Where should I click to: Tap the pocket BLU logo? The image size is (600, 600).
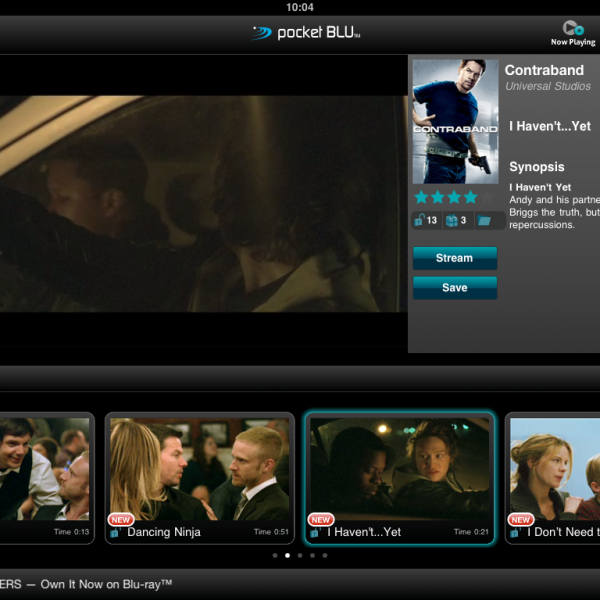click(306, 33)
